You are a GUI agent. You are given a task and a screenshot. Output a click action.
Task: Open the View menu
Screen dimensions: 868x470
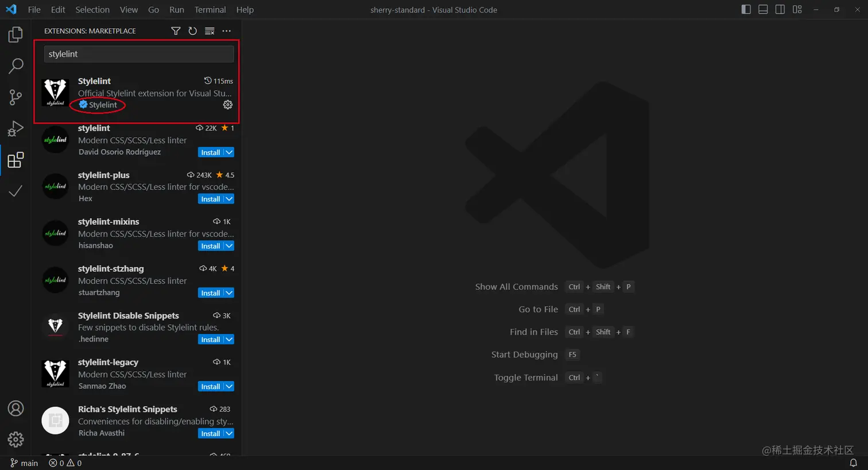(129, 10)
